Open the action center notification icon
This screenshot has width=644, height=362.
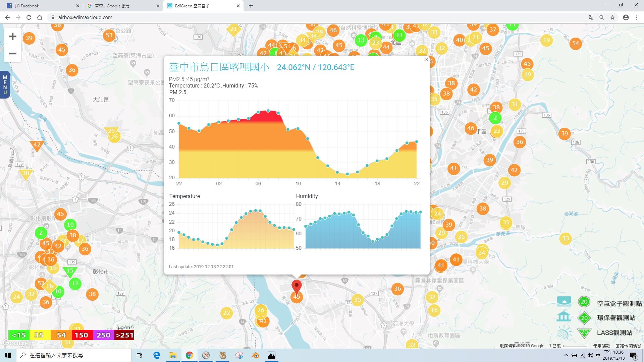(633, 355)
